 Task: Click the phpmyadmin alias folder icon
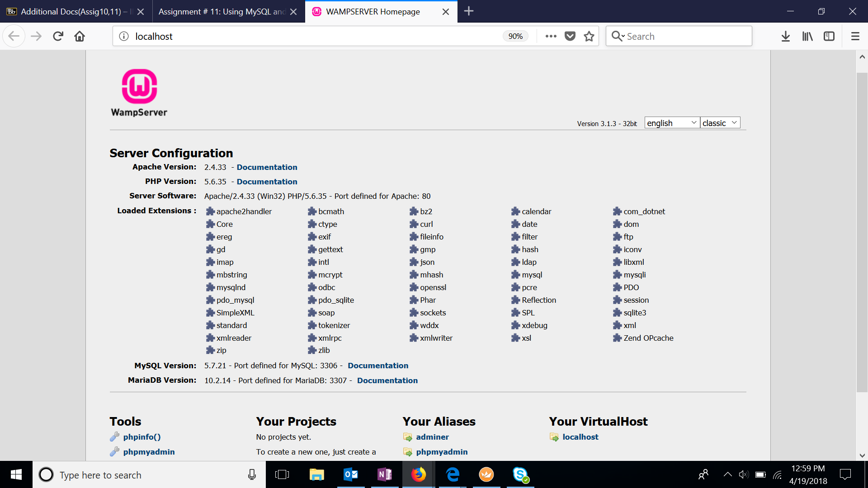tap(408, 452)
